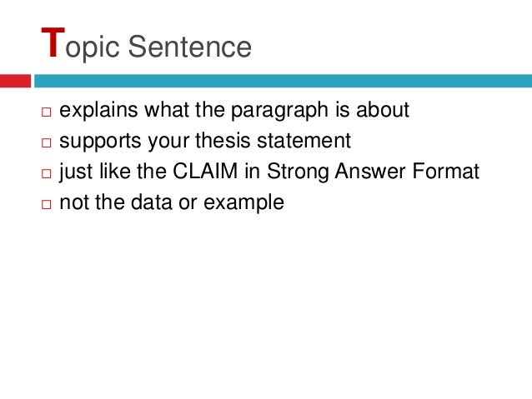Viewport: 532px width, 399px height.
Task: Click the square bullet beside 'not the data'
Action: pos(47,204)
